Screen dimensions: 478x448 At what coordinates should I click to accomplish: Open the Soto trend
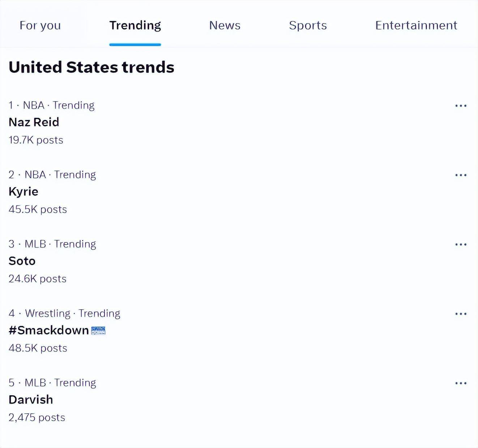pyautogui.click(x=22, y=261)
